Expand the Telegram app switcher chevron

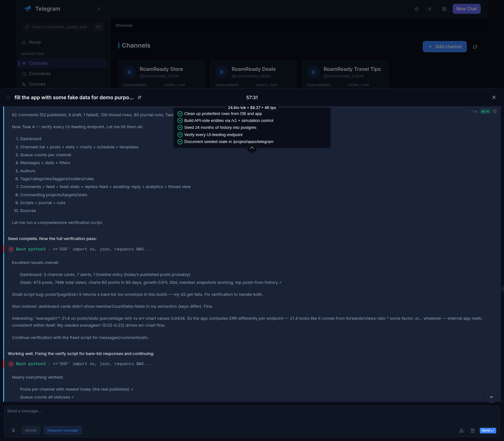[x=99, y=9]
